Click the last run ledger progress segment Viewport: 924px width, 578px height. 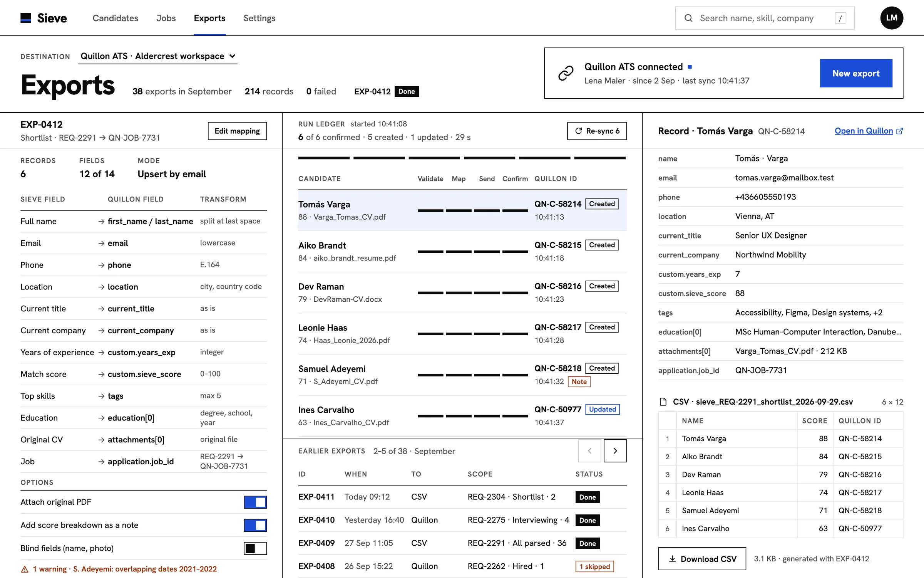600,158
